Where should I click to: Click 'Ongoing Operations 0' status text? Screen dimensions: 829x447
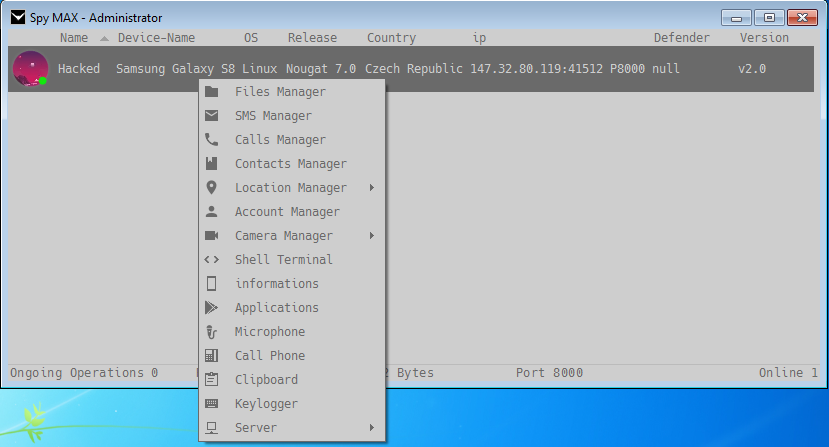coord(84,373)
